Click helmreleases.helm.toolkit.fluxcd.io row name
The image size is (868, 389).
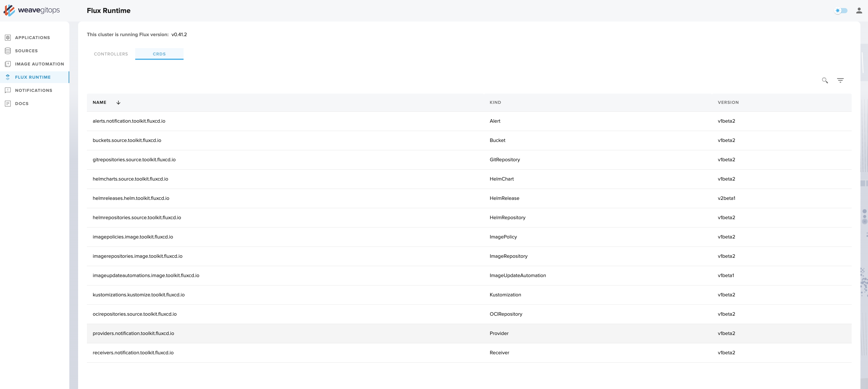[131, 198]
